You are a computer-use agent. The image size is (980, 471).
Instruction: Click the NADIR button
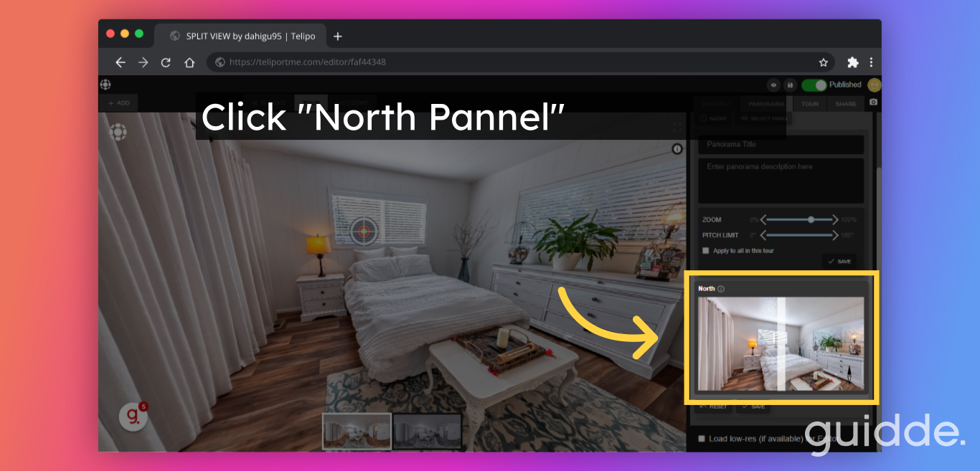click(713, 118)
